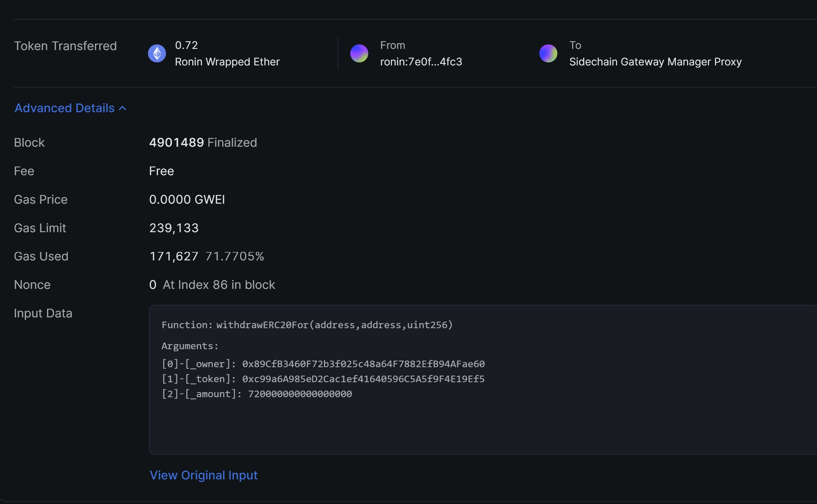Viewport: 817px width, 504px height.
Task: Click the Input Data label
Action: [43, 313]
